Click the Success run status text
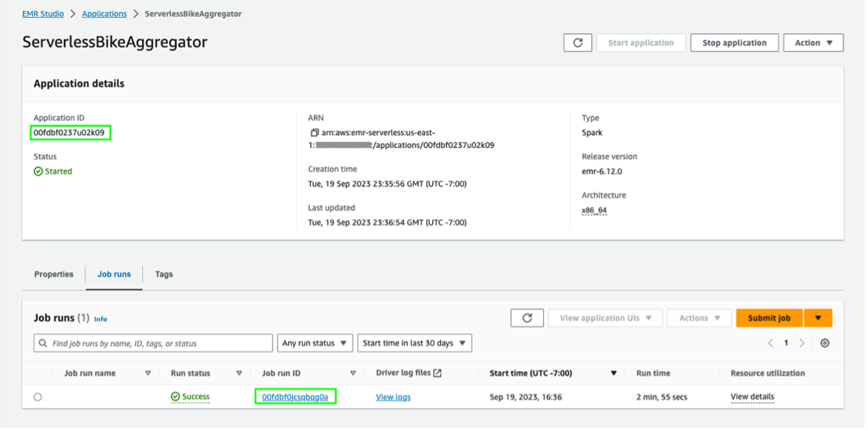868x431 pixels. point(196,397)
